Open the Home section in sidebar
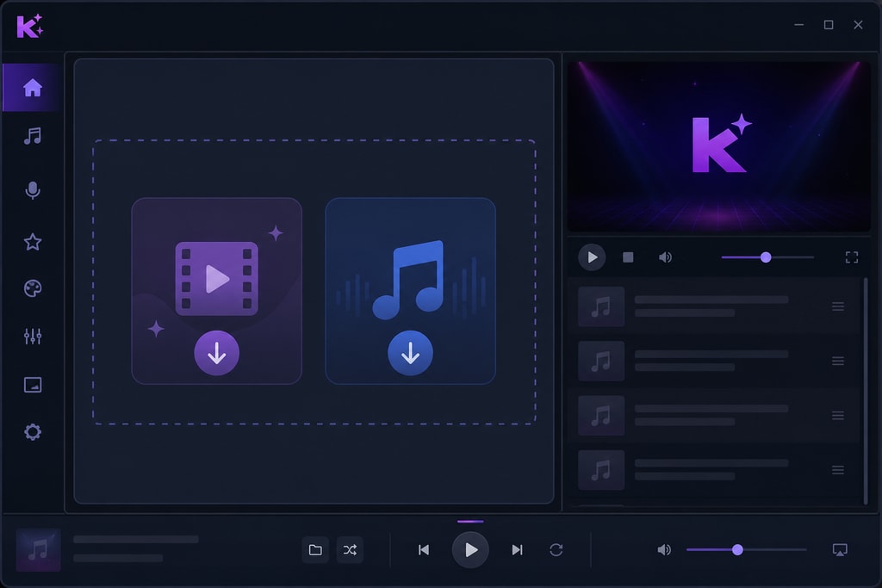 pos(33,88)
